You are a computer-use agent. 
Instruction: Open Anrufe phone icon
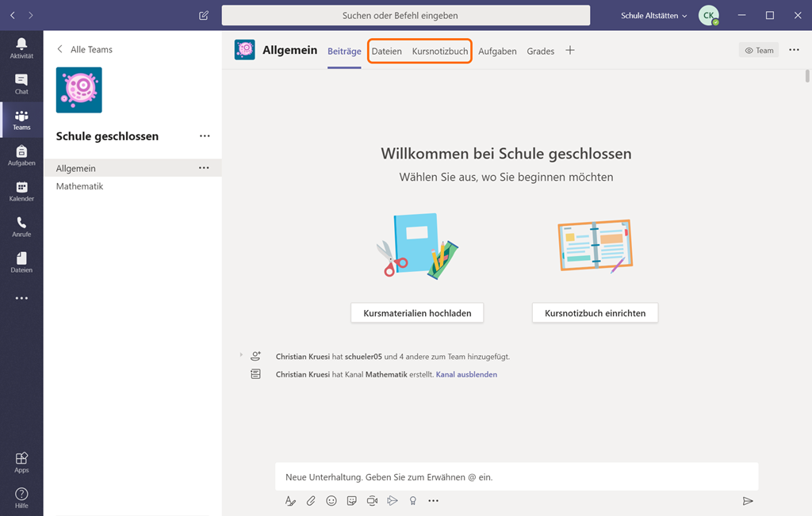coord(21,226)
